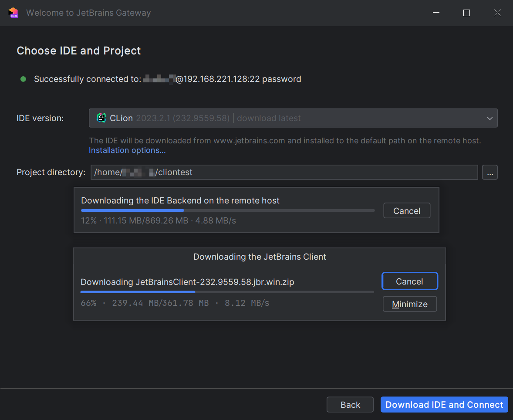Open the Installation options link

coord(127,150)
